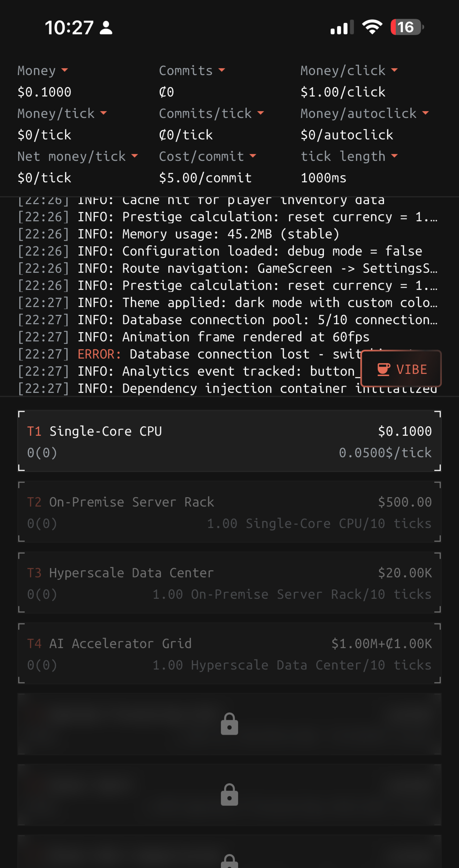The height and width of the screenshot is (868, 459).
Task: Tap the Wi-Fi status icon
Action: (372, 27)
